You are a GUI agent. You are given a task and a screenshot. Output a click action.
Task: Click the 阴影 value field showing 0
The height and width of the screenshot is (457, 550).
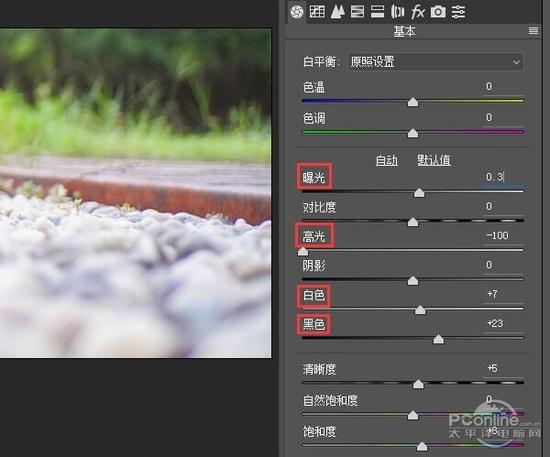coord(502,265)
